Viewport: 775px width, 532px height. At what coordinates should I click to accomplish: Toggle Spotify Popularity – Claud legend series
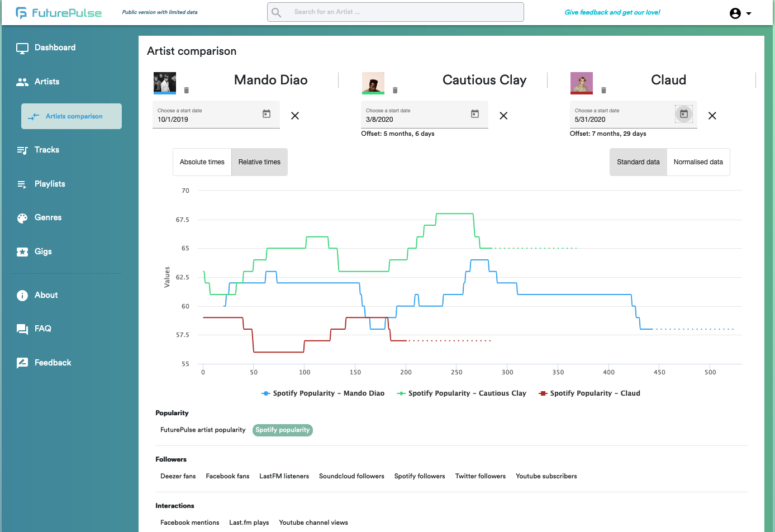589,393
